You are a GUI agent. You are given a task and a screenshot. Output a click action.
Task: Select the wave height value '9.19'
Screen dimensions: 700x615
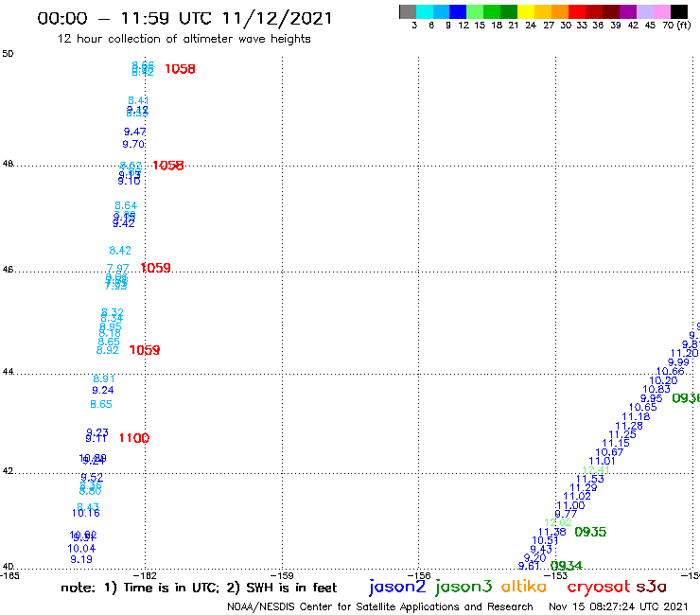81,559
